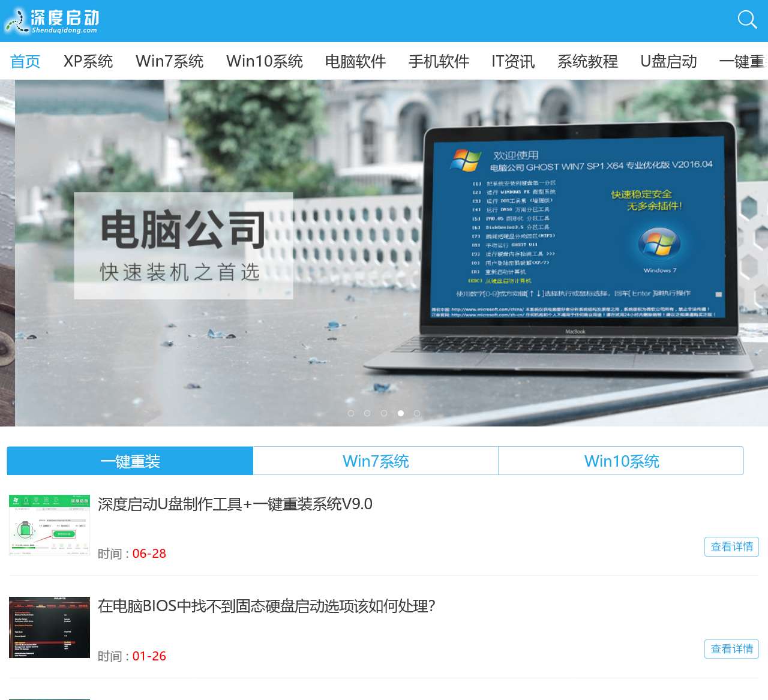Select the fourth active carousel dot

(400, 413)
